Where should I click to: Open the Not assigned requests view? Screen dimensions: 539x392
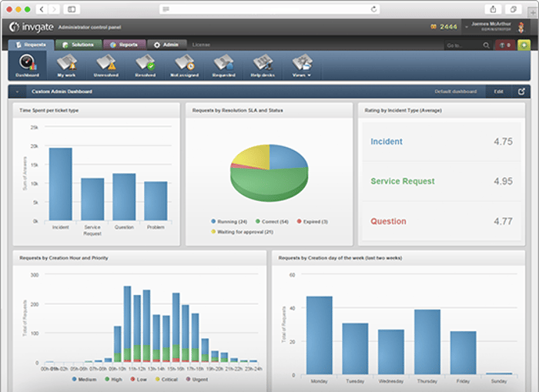coord(184,65)
